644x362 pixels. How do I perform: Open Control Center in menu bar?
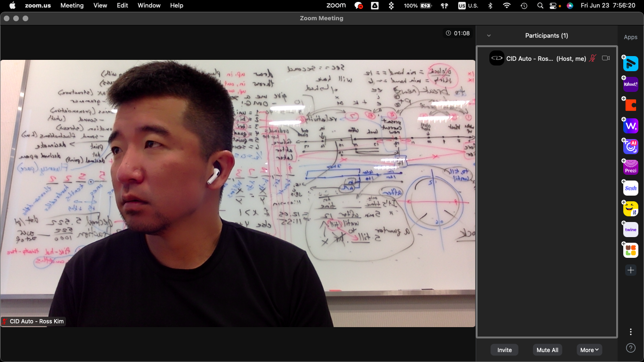pos(554,6)
